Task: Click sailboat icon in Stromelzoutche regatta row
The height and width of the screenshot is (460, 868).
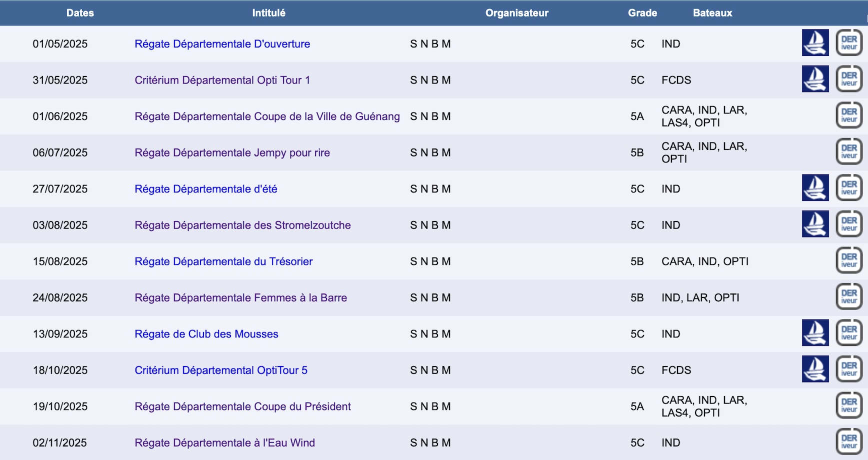Action: [815, 224]
